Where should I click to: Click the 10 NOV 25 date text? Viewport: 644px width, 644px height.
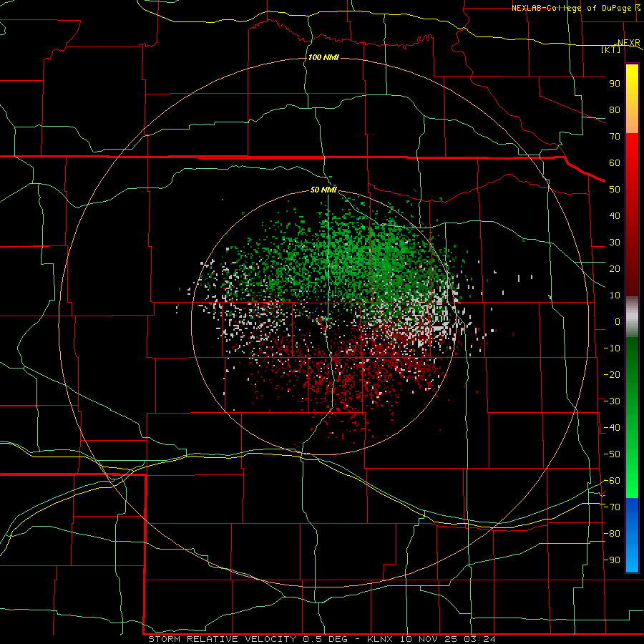coord(429,639)
